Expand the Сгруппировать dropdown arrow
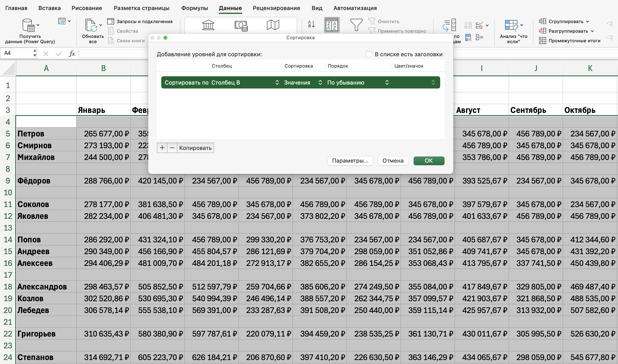This screenshot has width=618, height=364. [x=587, y=22]
